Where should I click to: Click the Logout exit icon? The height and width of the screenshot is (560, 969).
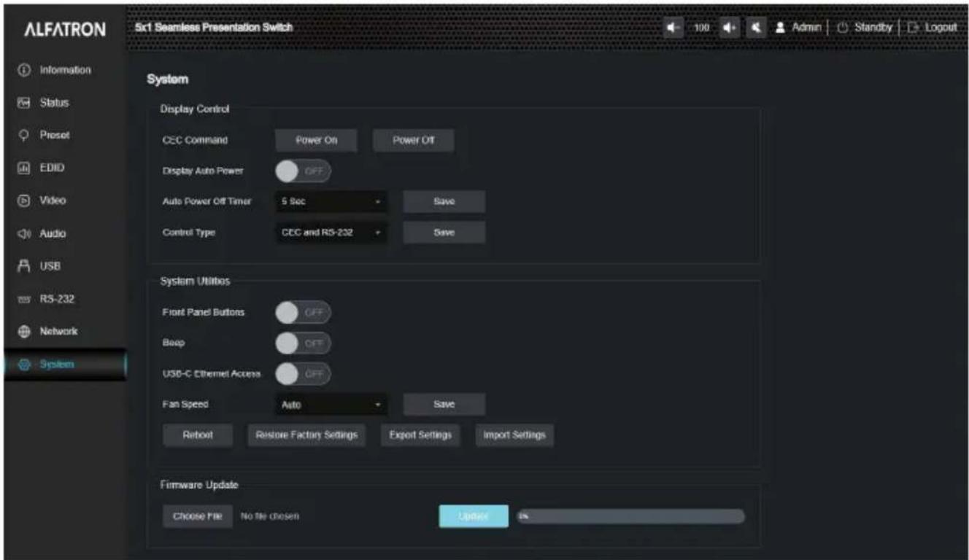[x=913, y=27]
